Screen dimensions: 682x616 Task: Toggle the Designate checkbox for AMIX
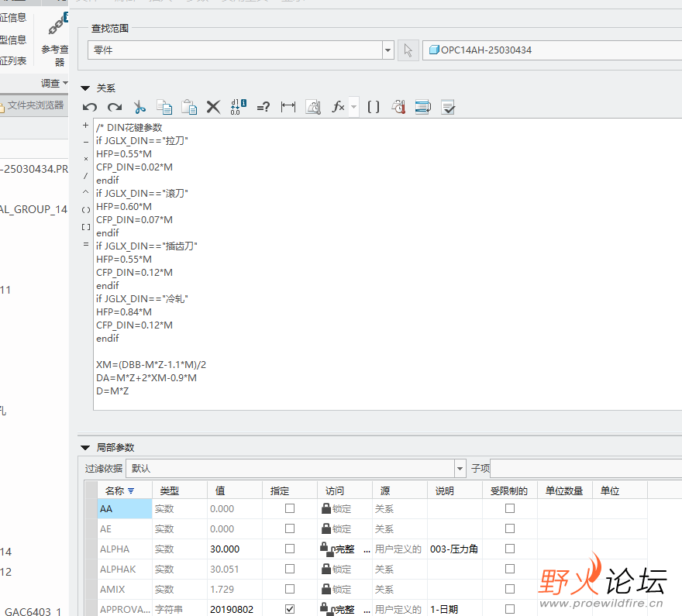point(290,589)
